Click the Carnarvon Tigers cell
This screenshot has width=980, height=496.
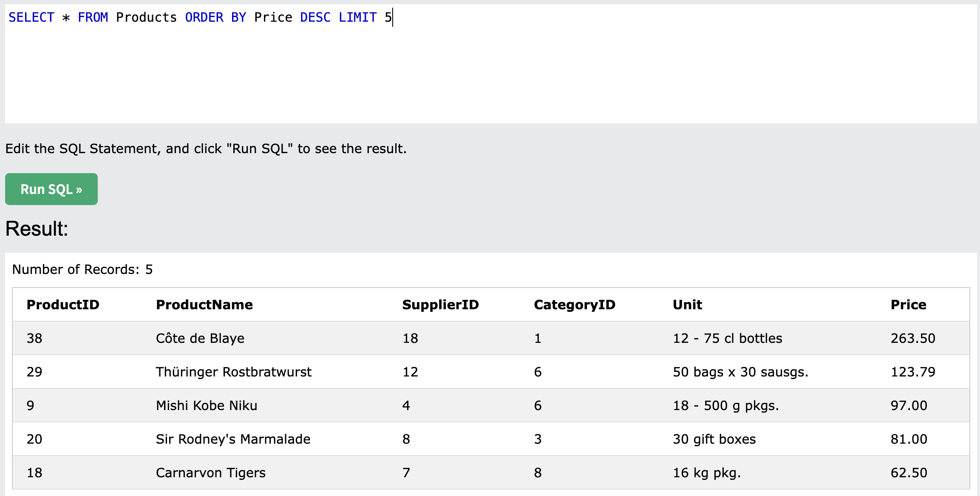[x=211, y=473]
